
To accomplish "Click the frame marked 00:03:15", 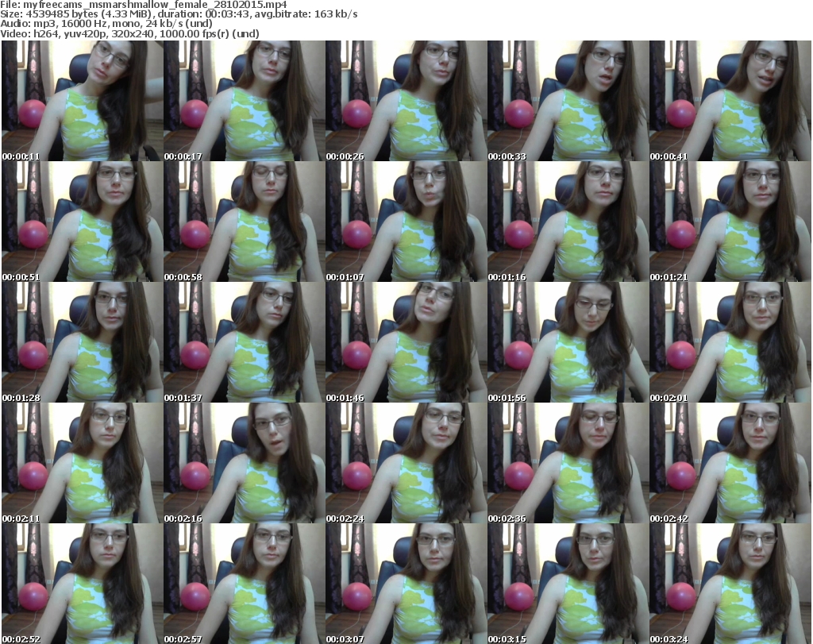I will click(568, 584).
